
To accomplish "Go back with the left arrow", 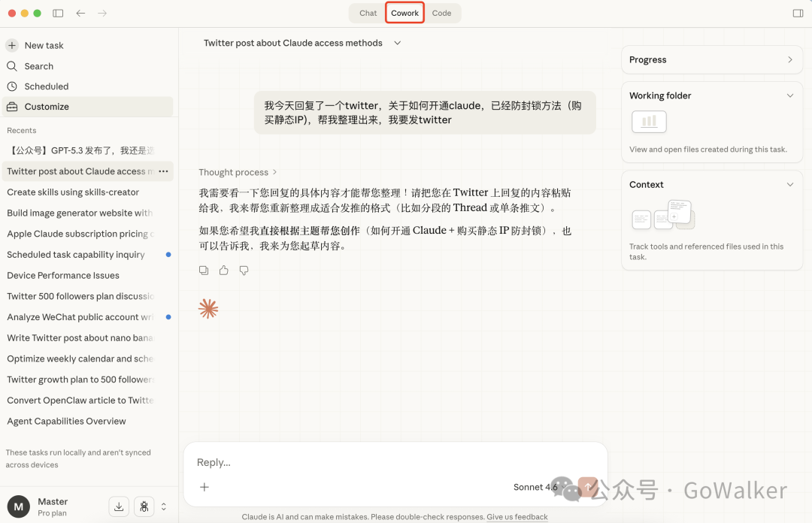I will (x=80, y=13).
